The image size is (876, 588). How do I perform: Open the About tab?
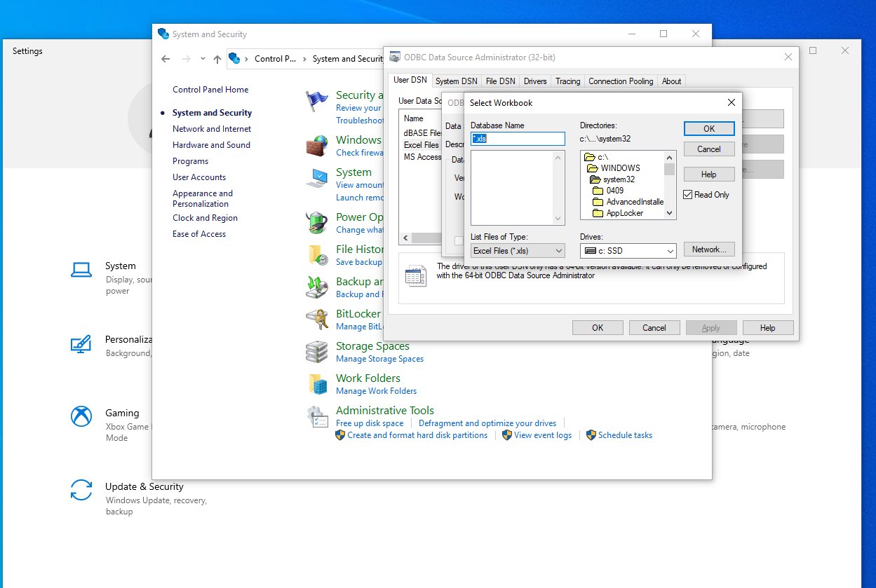(671, 81)
